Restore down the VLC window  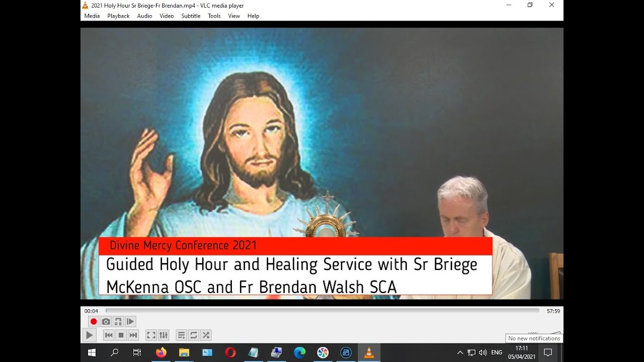[530, 5]
